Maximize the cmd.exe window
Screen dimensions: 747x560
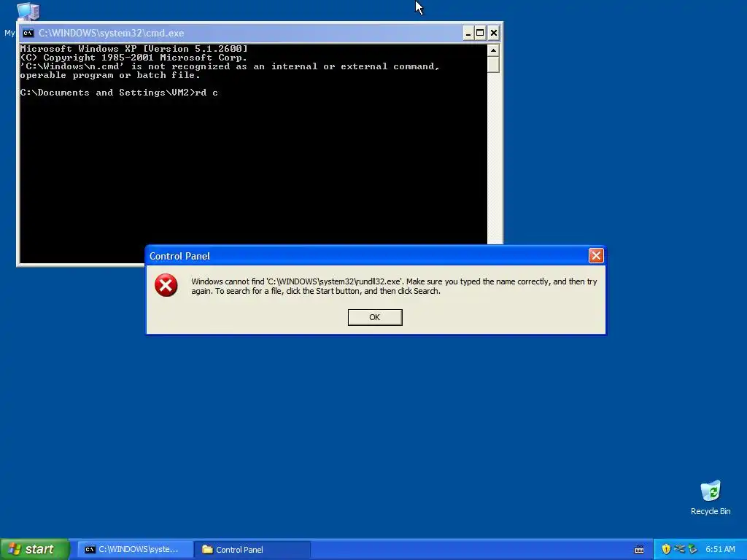pos(480,33)
